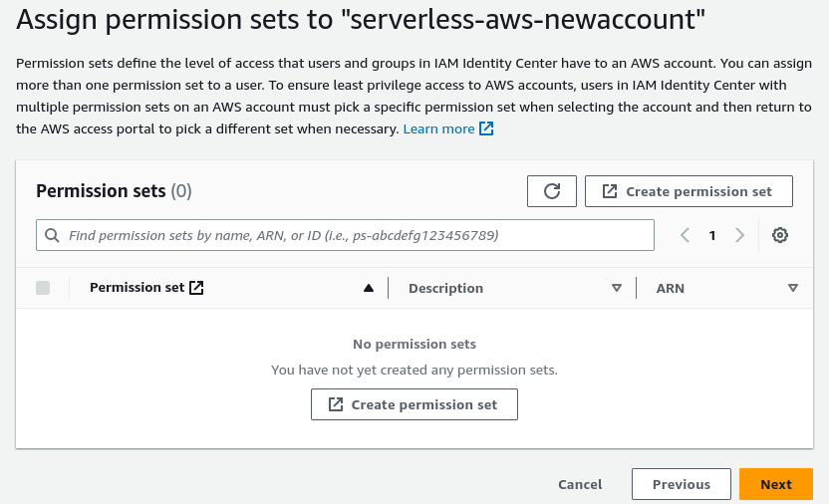The width and height of the screenshot is (829, 504).
Task: Click the Cancel button
Action: point(580,484)
